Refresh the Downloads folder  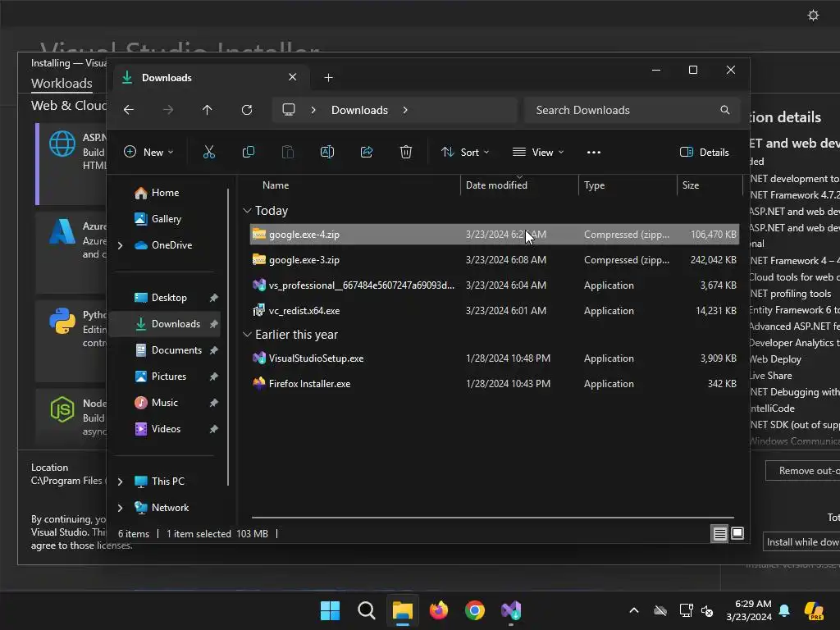click(246, 110)
